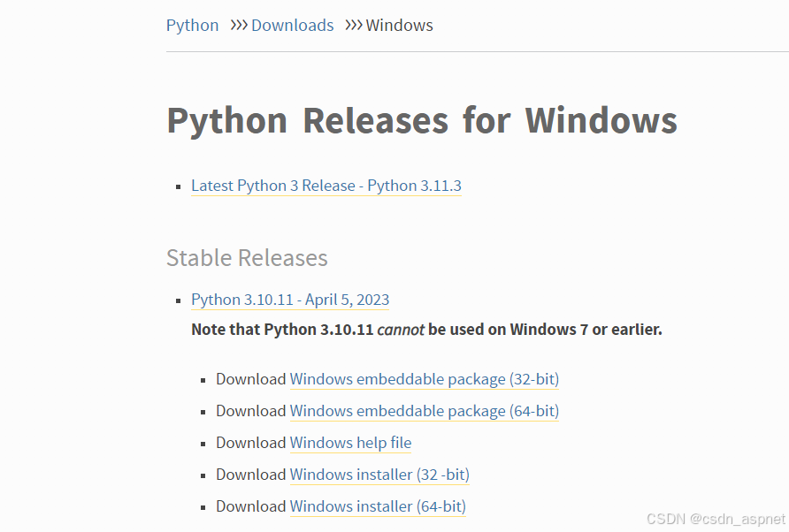The image size is (789, 532).
Task: Open the Python 3.10.11 - April 5, 2023 release
Action: (x=290, y=300)
